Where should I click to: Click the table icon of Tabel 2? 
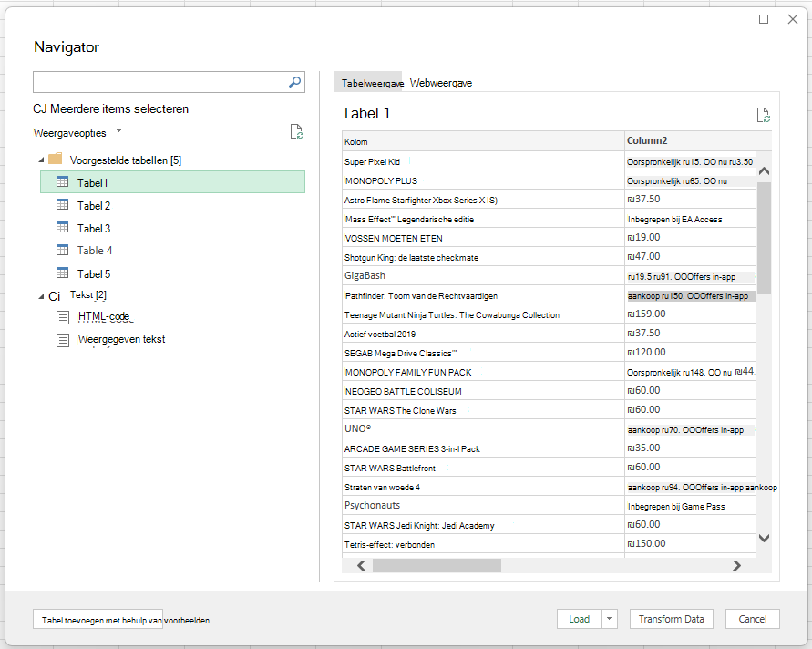[62, 204]
